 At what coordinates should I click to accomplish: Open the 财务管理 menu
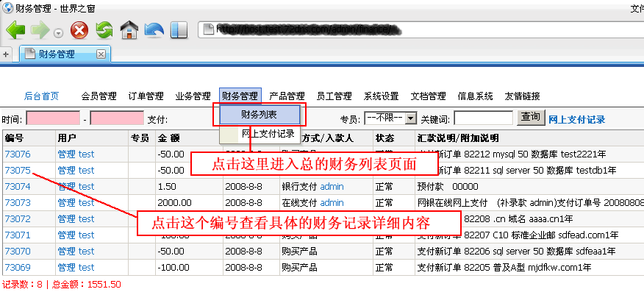click(240, 96)
